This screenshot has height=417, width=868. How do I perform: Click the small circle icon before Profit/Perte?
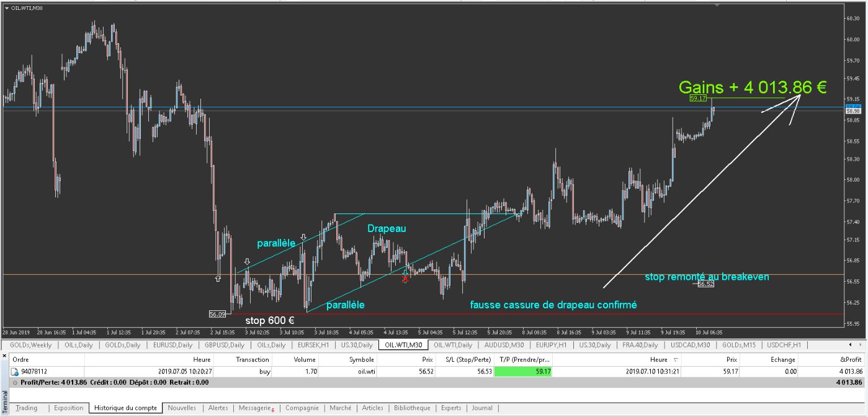point(15,383)
